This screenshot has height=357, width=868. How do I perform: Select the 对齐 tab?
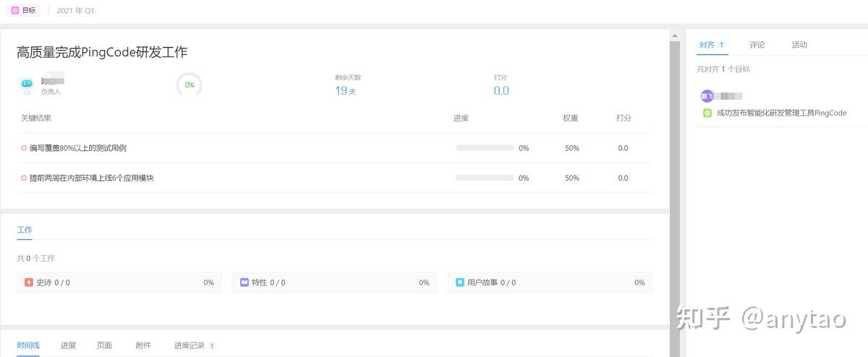[x=707, y=45]
